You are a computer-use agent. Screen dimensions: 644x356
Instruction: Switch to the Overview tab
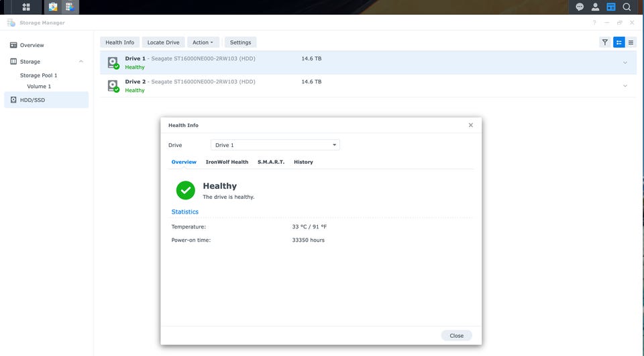pyautogui.click(x=184, y=162)
